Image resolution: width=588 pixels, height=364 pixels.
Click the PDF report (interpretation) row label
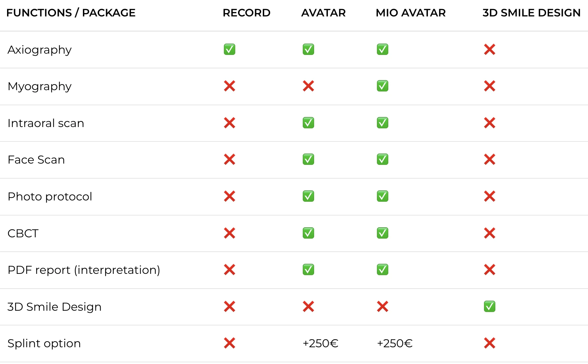pyautogui.click(x=84, y=270)
